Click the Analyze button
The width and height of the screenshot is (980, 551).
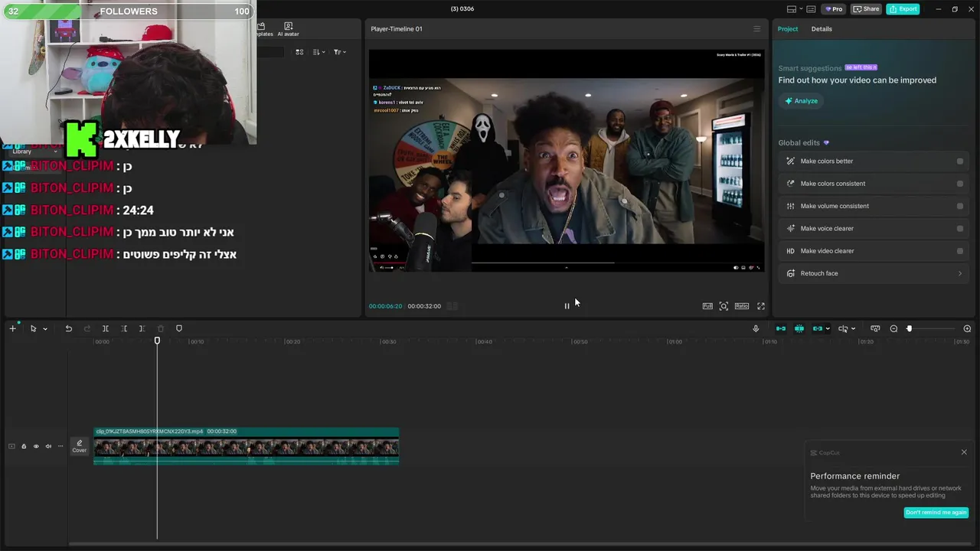[801, 101]
